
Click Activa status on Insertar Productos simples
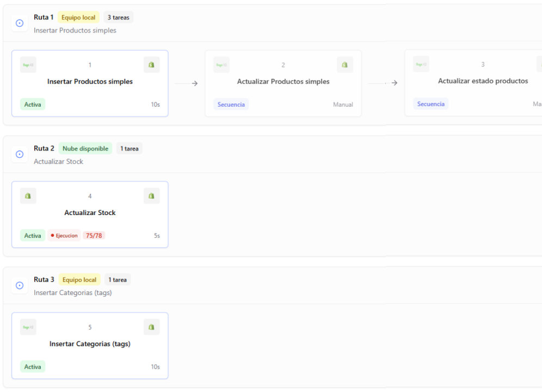tap(33, 105)
